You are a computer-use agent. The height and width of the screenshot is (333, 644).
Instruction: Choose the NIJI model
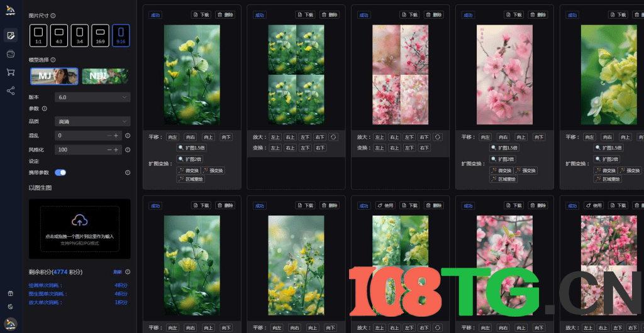pos(105,76)
